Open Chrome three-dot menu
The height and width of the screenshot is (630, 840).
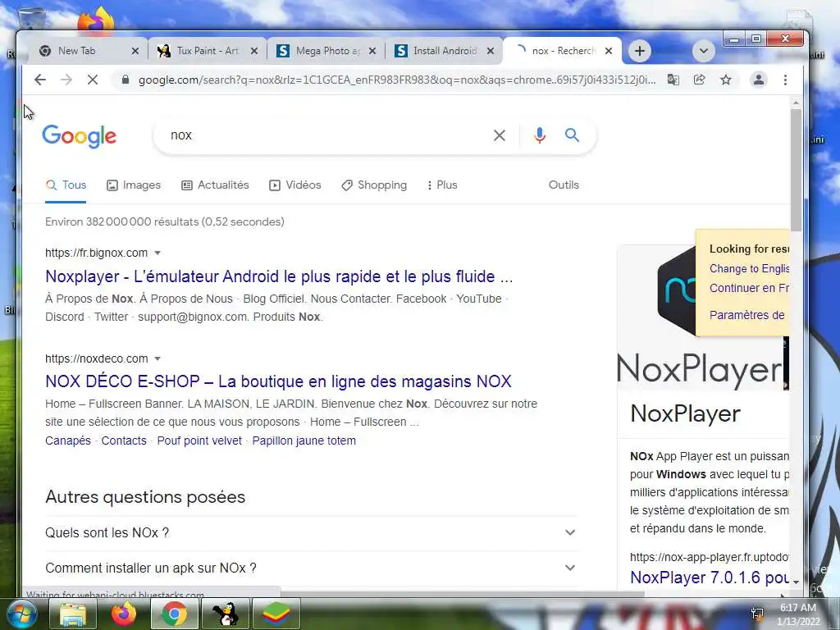pos(785,80)
